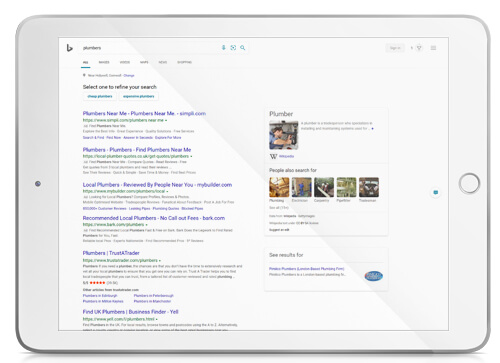Open the Wikipedia link in Plumber panel
Screen dimensions: 500x363
[287, 156]
